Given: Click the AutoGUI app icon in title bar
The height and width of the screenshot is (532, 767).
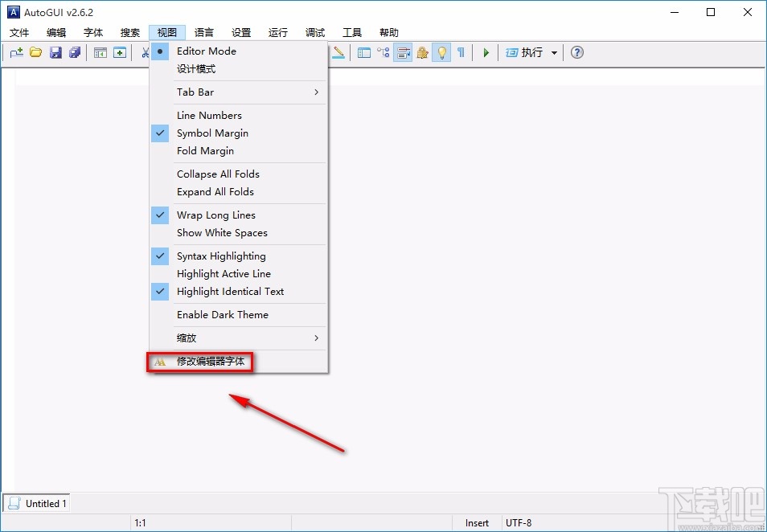Looking at the screenshot, I should tap(13, 12).
